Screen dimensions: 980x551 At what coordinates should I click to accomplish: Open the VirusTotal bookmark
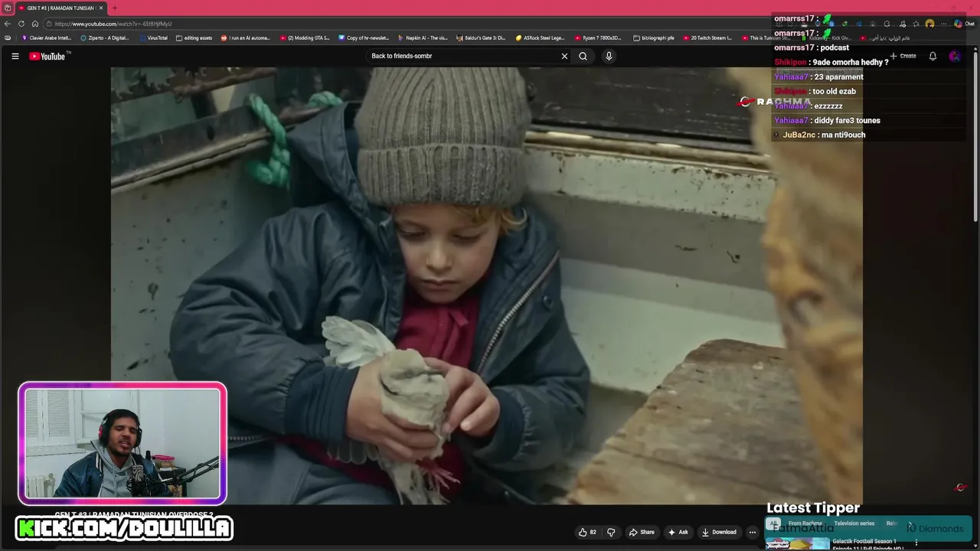pyautogui.click(x=153, y=37)
